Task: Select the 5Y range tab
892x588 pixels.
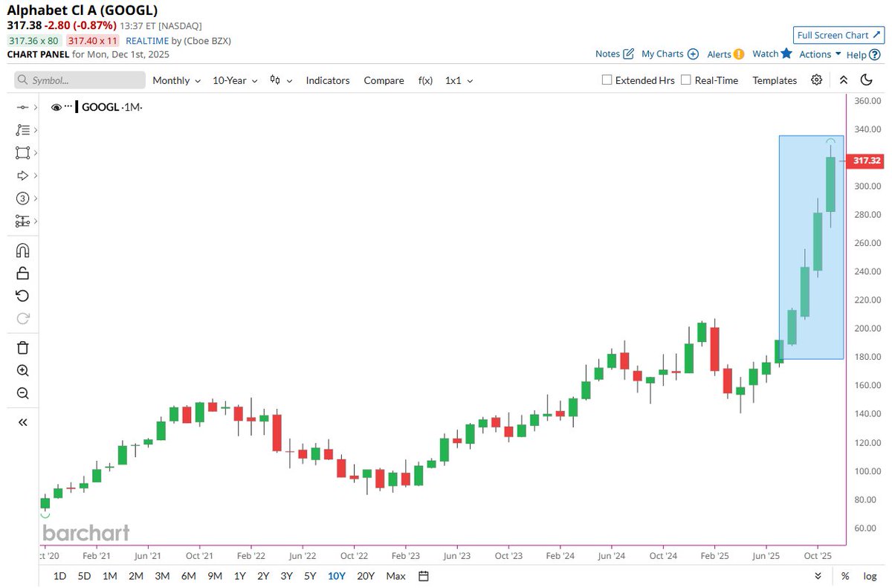Action: click(308, 576)
